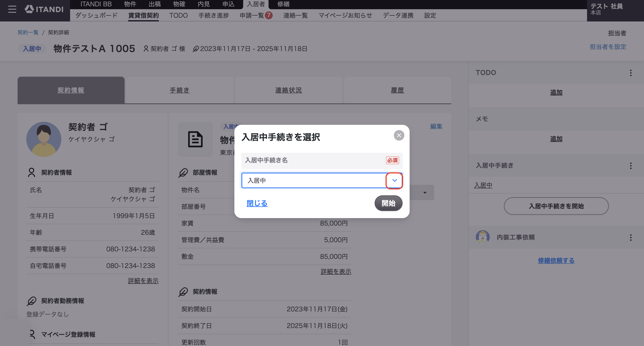Open the hamburger menu icon

pyautogui.click(x=12, y=9)
